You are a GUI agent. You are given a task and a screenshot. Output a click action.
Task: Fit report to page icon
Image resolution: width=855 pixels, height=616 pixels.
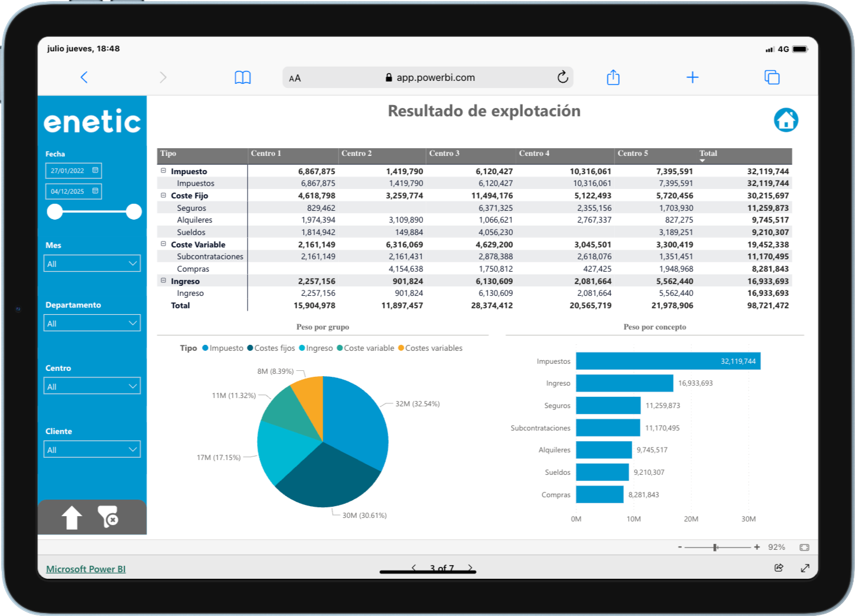[804, 547]
